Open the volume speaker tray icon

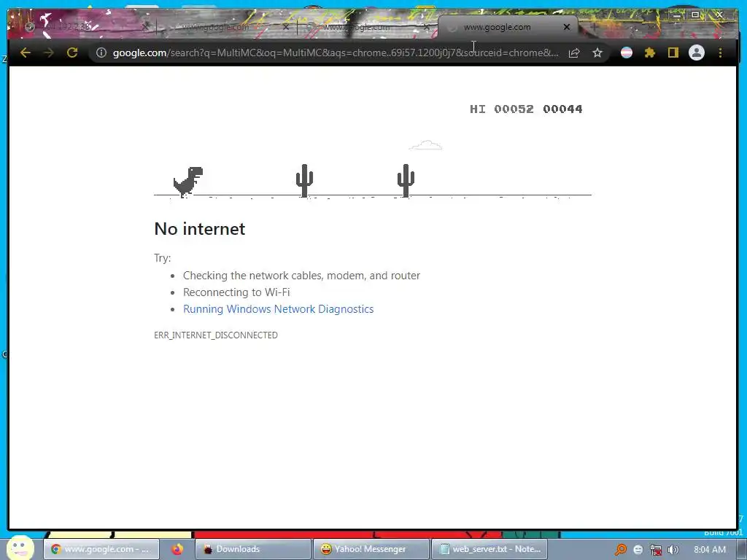tap(673, 550)
